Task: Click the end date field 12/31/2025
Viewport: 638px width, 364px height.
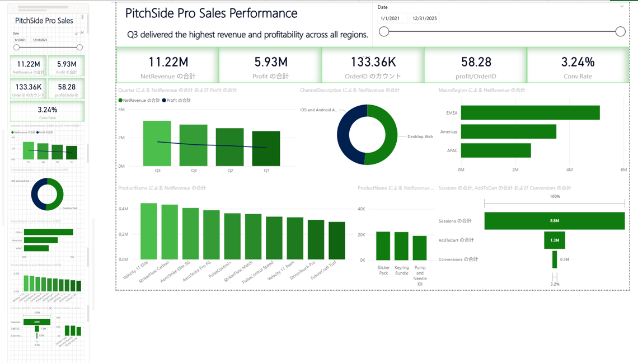Action: [424, 18]
